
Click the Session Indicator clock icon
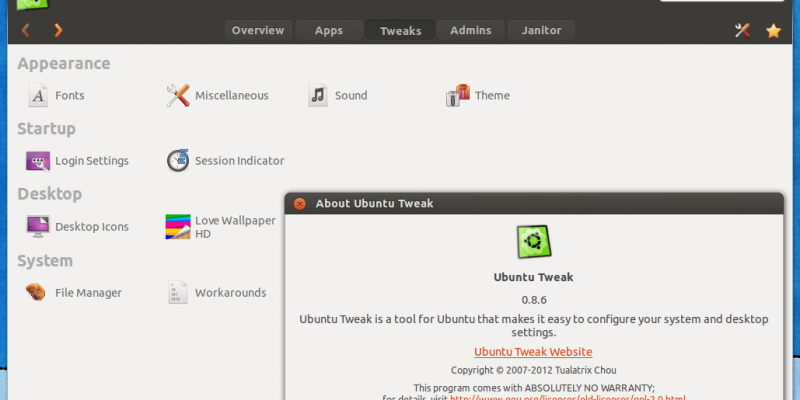click(x=178, y=161)
